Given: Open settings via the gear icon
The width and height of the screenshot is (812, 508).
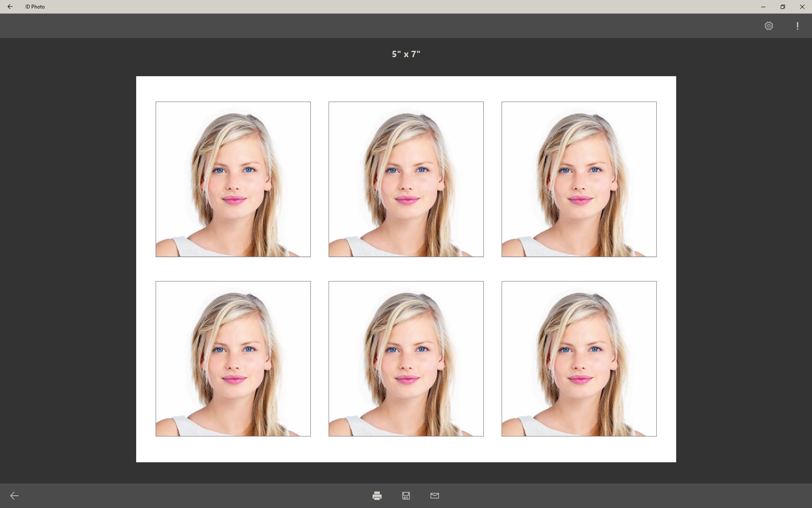Looking at the screenshot, I should click(x=769, y=26).
